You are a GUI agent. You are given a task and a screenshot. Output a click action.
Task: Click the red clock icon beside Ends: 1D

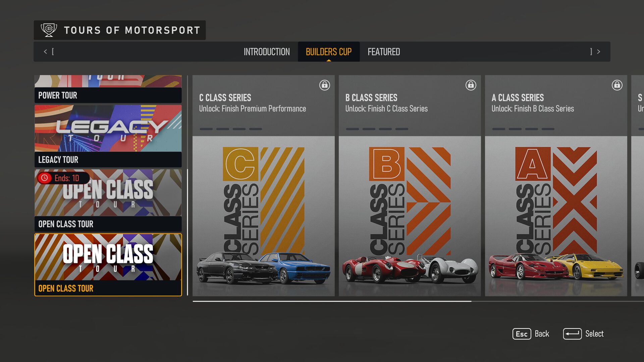pyautogui.click(x=45, y=178)
